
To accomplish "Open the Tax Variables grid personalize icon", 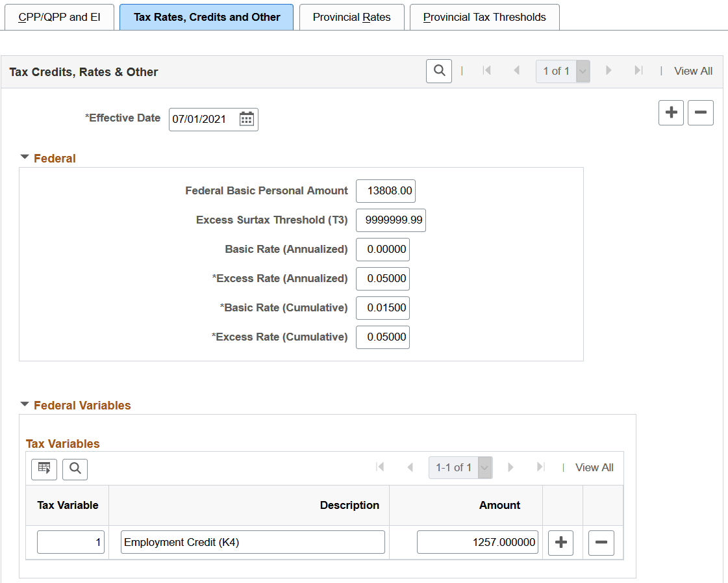I will click(x=44, y=469).
